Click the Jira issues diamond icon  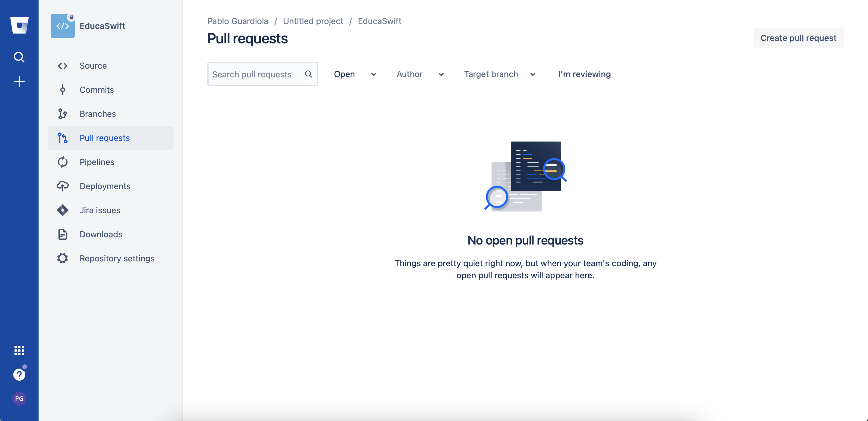point(63,210)
